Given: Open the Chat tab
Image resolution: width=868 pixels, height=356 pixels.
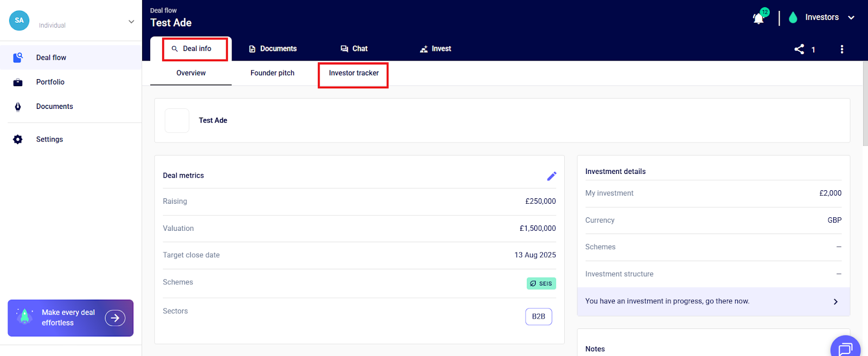Looking at the screenshot, I should pyautogui.click(x=354, y=49).
